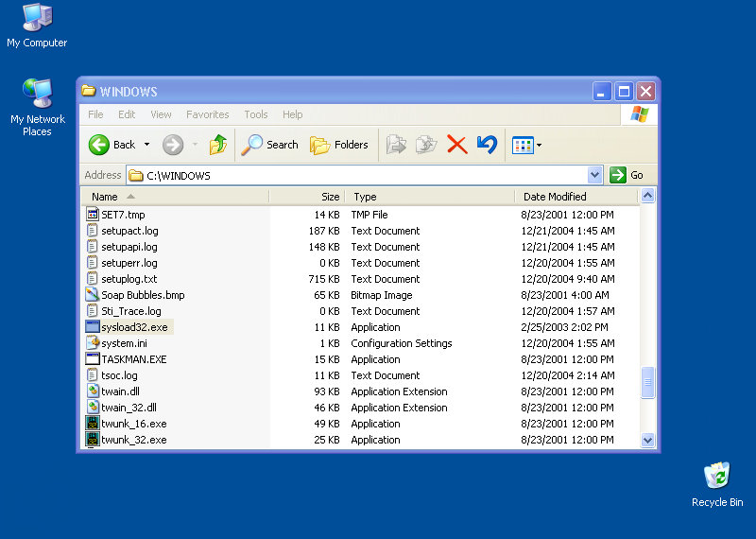Image resolution: width=756 pixels, height=539 pixels.
Task: Open the Tools menu
Action: (255, 114)
